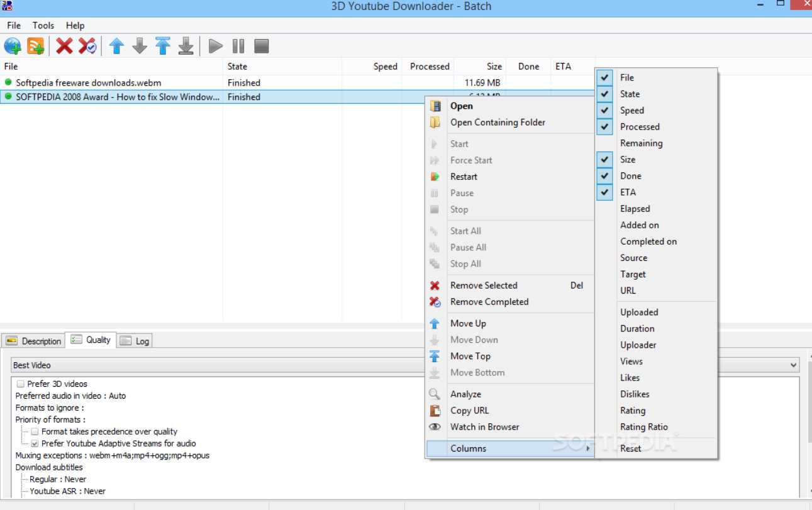Image resolution: width=812 pixels, height=510 pixels.
Task: Enable Prefer 3D videos checkbox
Action: coord(21,384)
